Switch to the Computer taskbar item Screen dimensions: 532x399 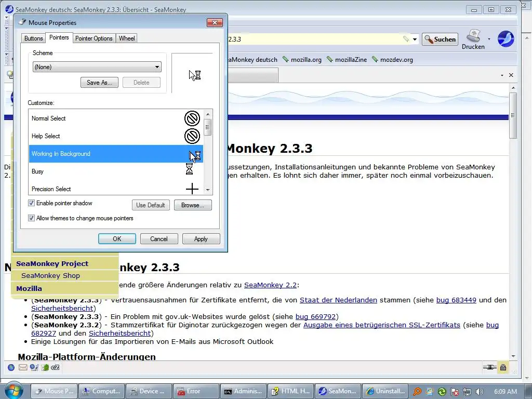[101, 391]
